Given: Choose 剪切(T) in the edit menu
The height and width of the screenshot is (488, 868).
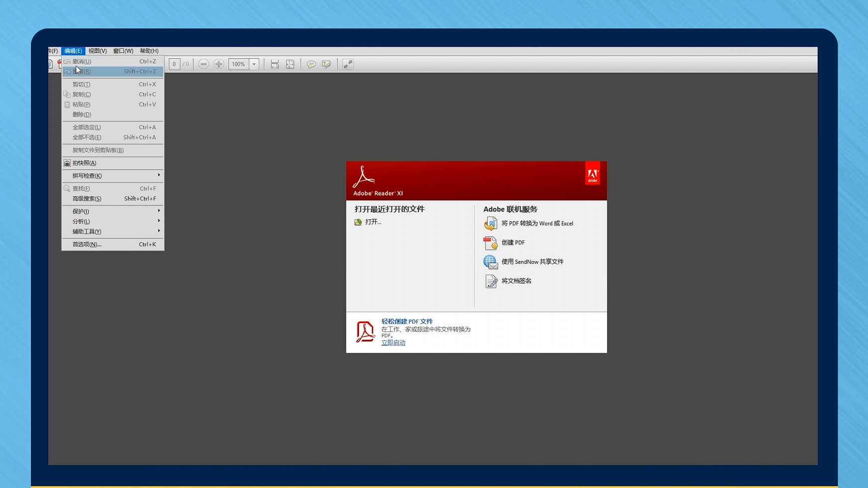Looking at the screenshot, I should (x=113, y=84).
